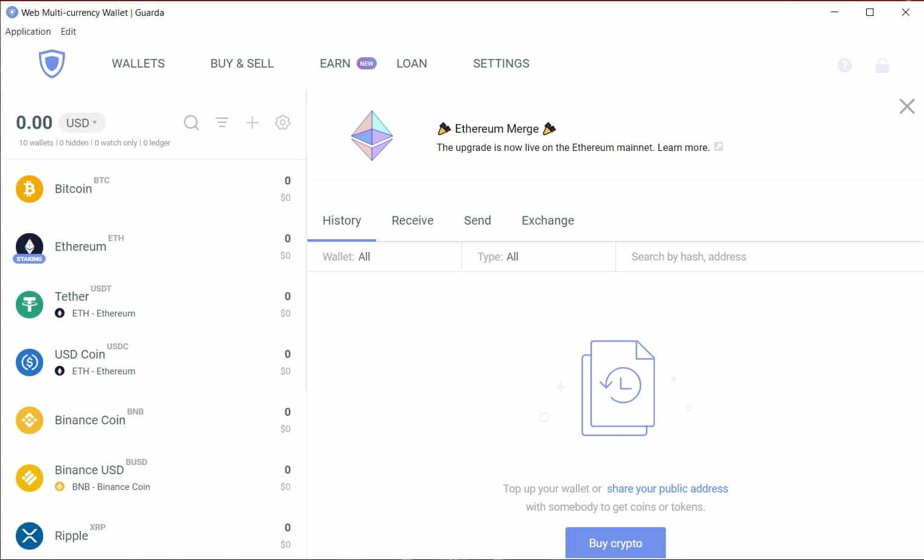Open the Edit menu

tap(68, 32)
